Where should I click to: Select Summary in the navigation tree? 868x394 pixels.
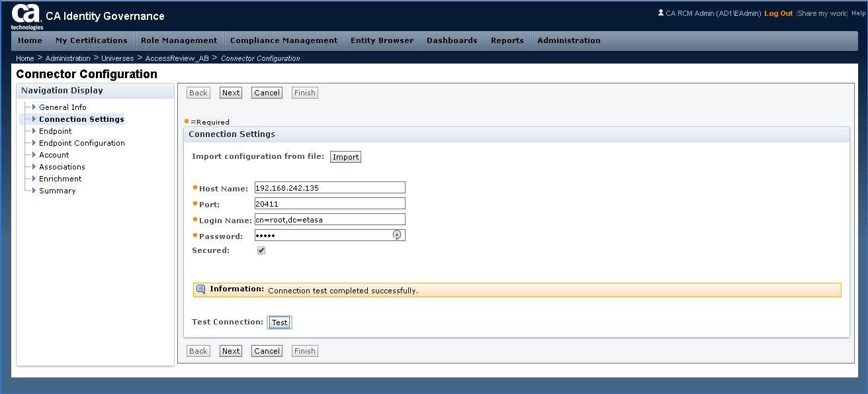[58, 191]
